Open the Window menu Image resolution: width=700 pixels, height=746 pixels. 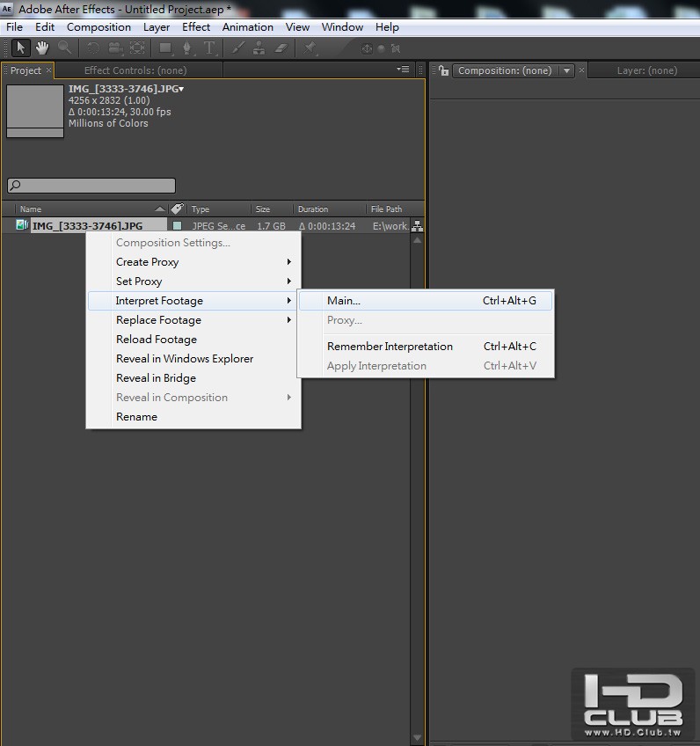click(342, 27)
